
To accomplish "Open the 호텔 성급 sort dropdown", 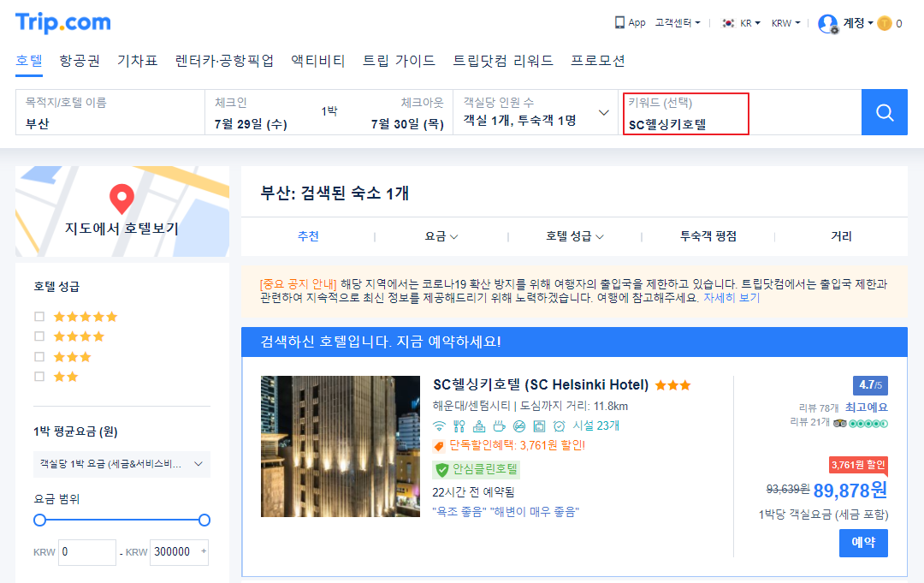I will point(575,236).
